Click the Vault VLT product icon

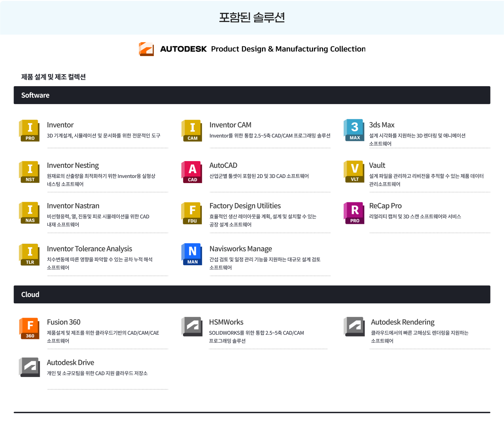click(x=354, y=172)
